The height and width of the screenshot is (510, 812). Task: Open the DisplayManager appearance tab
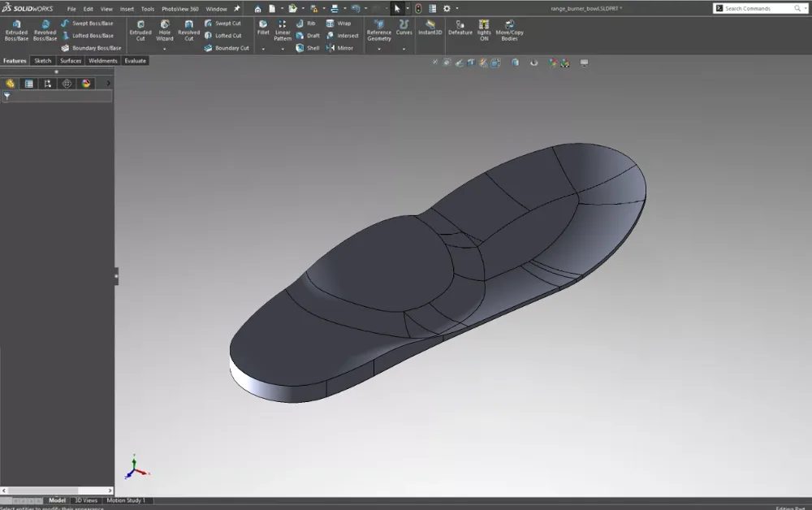(85, 84)
